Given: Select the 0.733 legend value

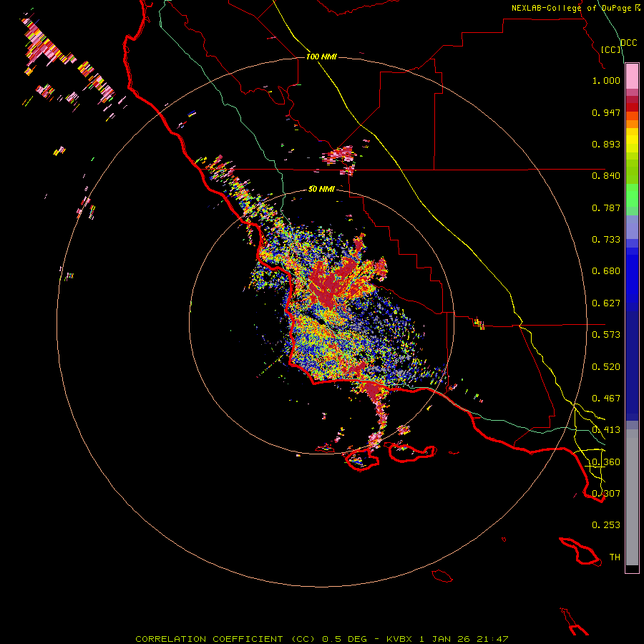Looking at the screenshot, I should click(x=606, y=240).
